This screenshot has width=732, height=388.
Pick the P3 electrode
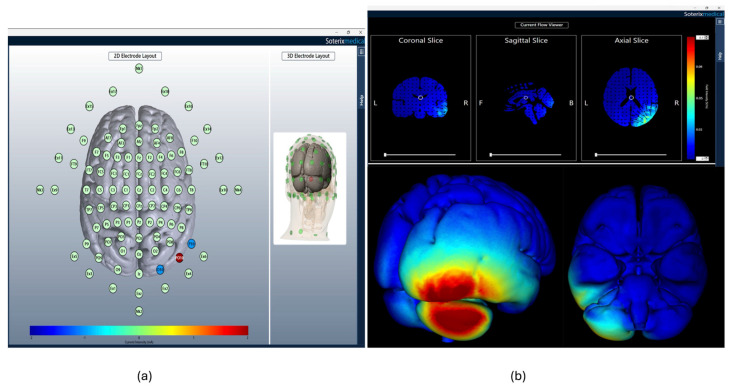tap(118, 223)
